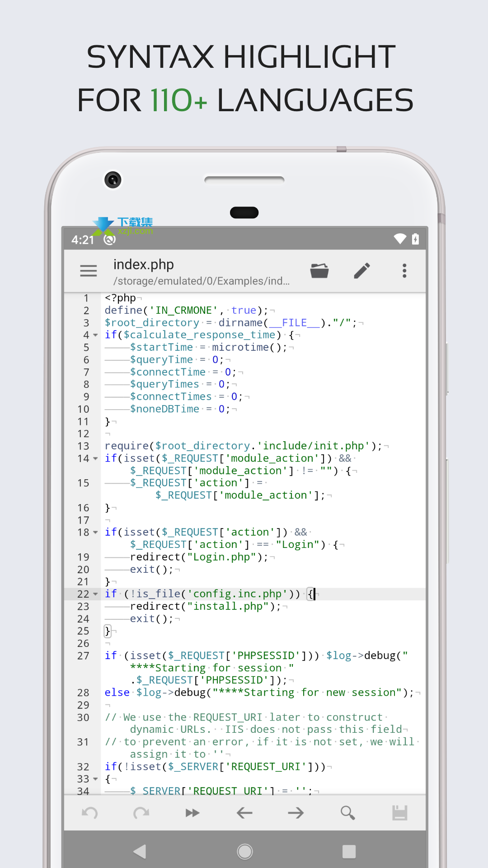Place cursor on $connectTimes = 0 line
The width and height of the screenshot is (488, 868).
click(x=186, y=396)
